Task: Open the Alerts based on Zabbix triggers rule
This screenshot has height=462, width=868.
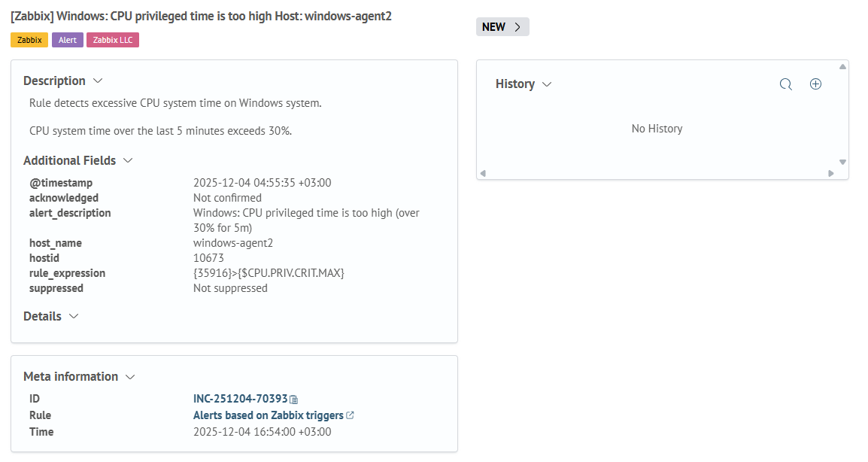Action: coord(268,415)
